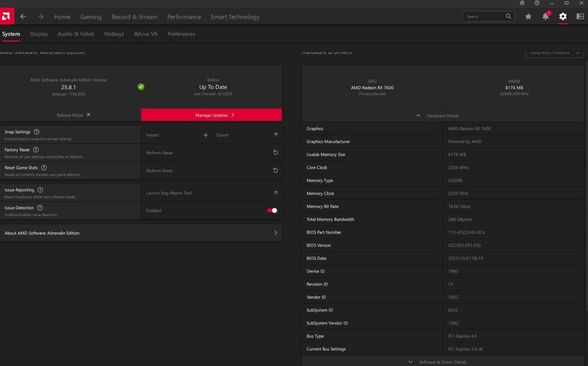Click Factory Reset circular reset icon
588x366 pixels.
275,153
